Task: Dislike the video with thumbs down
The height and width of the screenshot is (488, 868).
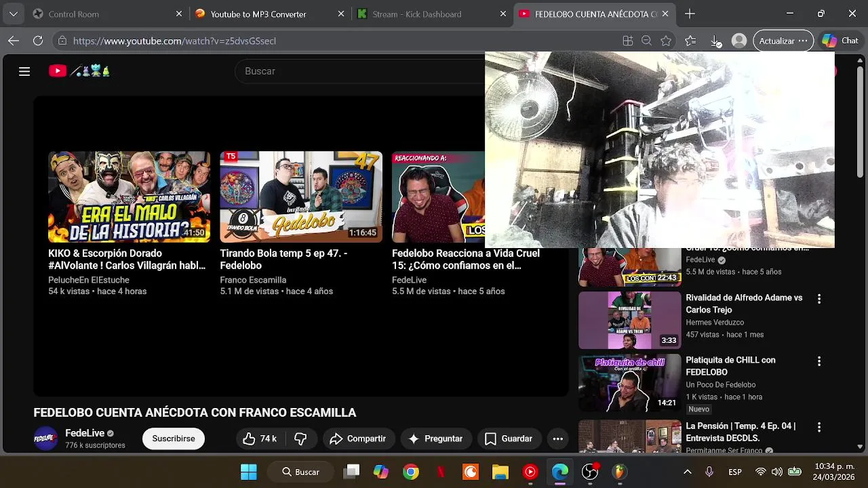Action: [x=301, y=439]
